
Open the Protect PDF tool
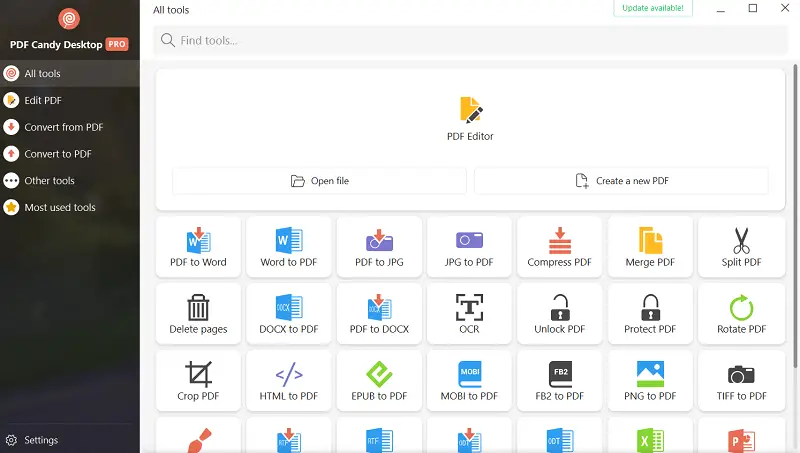pos(650,314)
